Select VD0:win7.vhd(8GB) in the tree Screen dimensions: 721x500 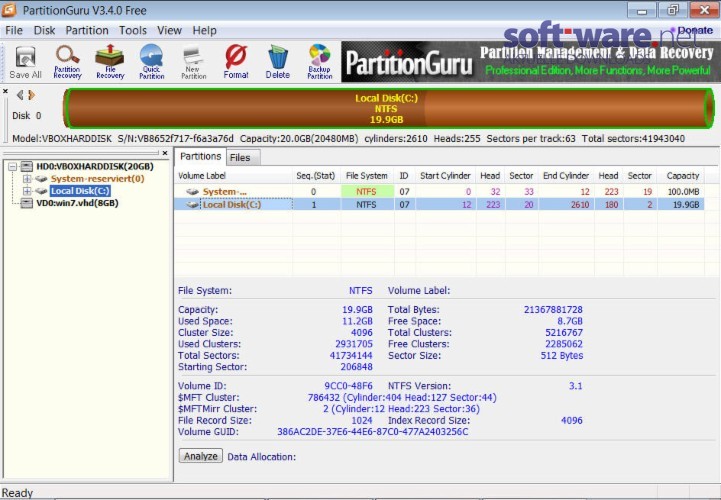click(77, 203)
